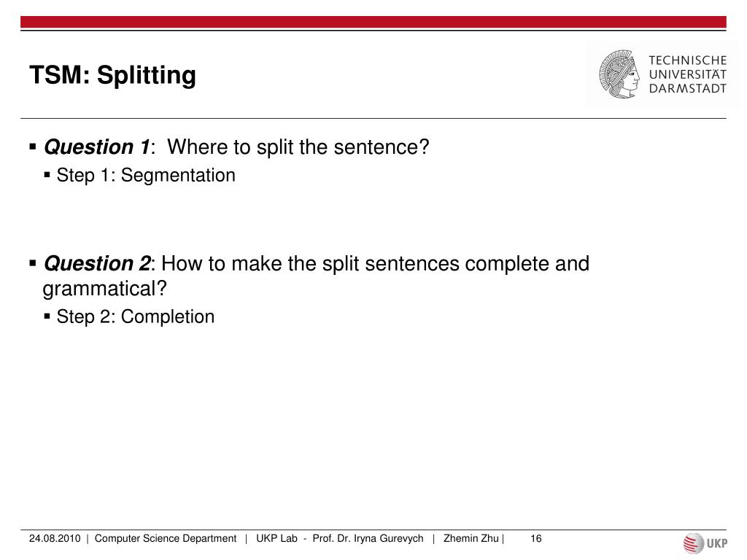Click the bullet beside Step 1: Segmentation
The height and width of the screenshot is (560, 747).
(x=47, y=175)
